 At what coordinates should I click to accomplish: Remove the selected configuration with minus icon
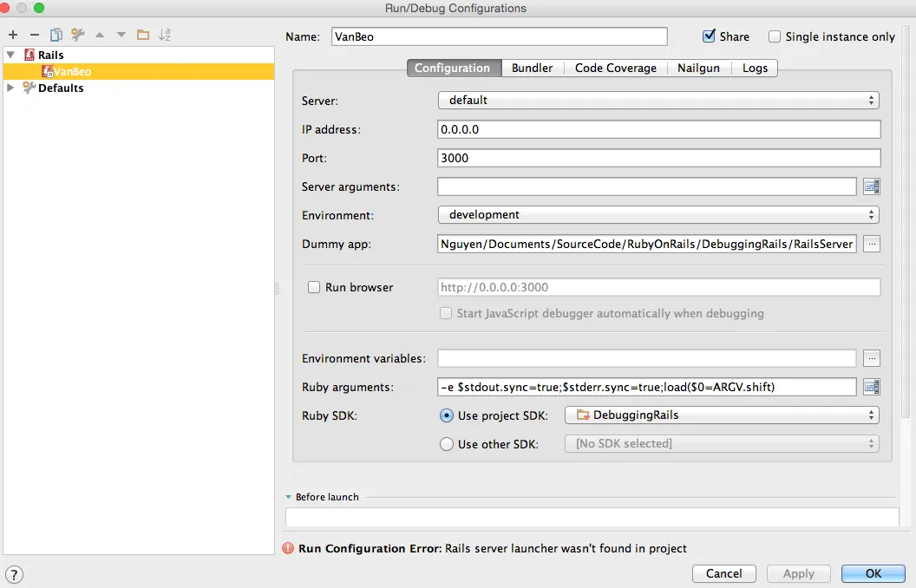tap(35, 35)
